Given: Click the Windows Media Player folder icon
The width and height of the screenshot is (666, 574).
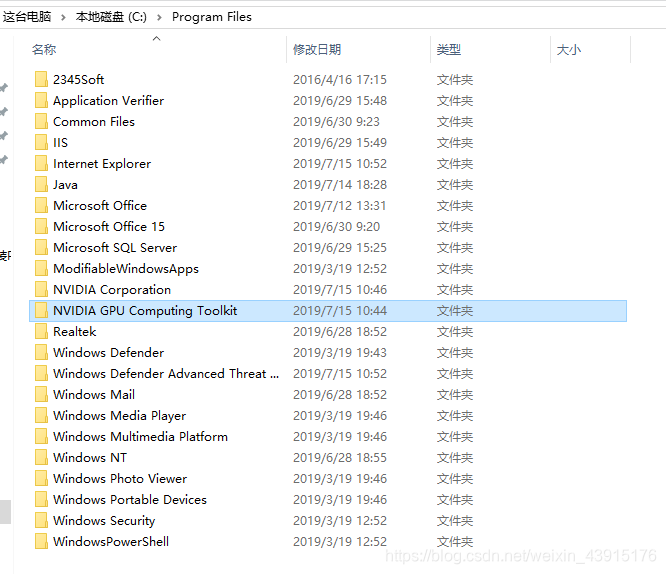Looking at the screenshot, I should (x=41, y=416).
